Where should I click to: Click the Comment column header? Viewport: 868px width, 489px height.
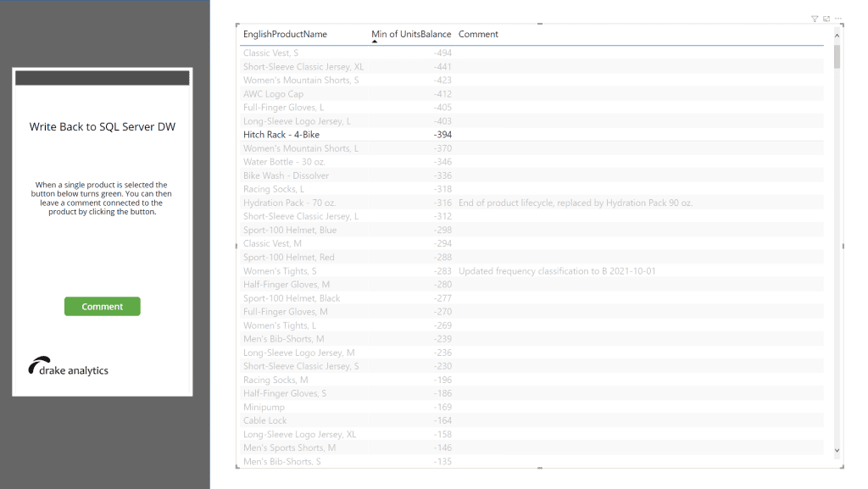478,34
